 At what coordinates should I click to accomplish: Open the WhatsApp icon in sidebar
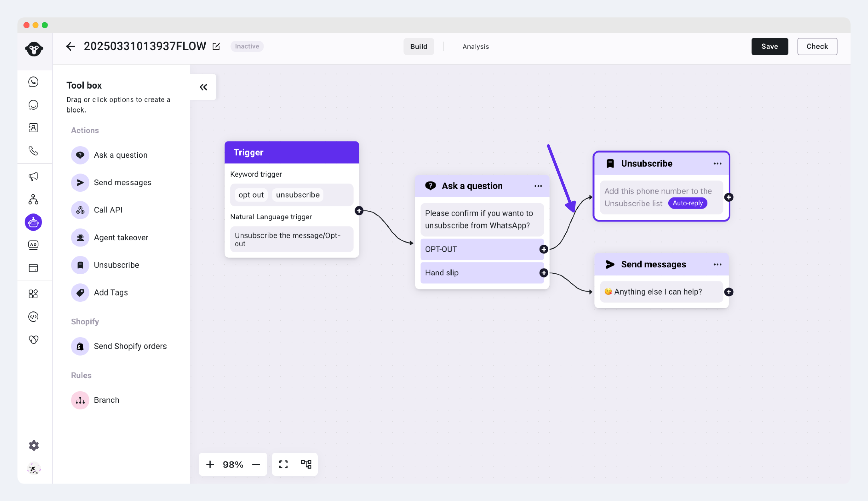pyautogui.click(x=33, y=82)
